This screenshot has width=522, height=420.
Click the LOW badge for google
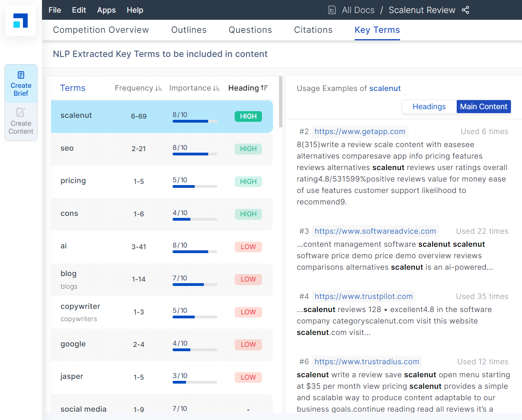click(248, 344)
